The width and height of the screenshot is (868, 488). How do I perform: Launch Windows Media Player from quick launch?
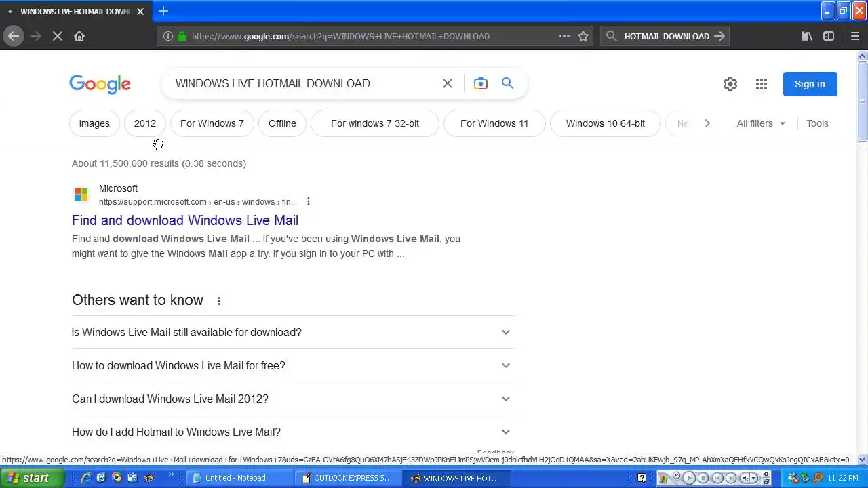117,478
